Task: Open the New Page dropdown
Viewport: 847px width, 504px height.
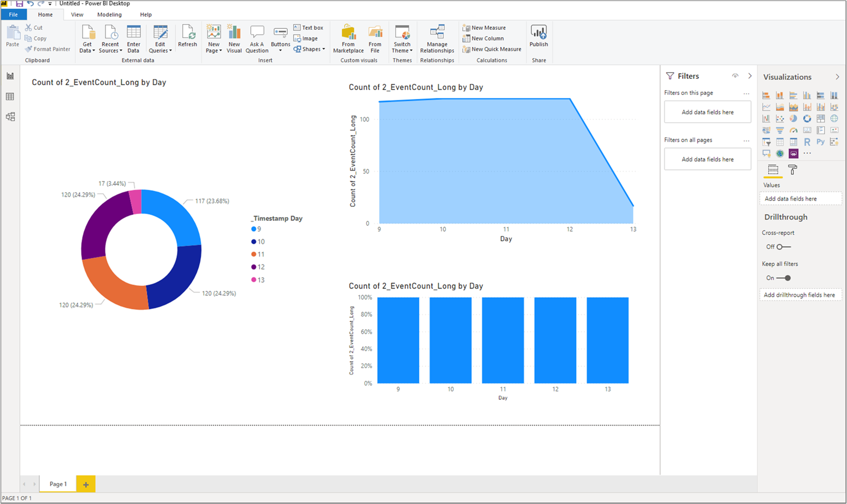Action: (x=214, y=39)
